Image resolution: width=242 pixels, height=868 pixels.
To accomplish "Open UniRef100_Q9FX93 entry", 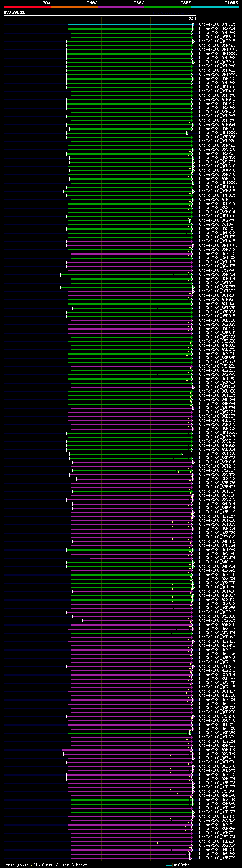I will point(217,429).
